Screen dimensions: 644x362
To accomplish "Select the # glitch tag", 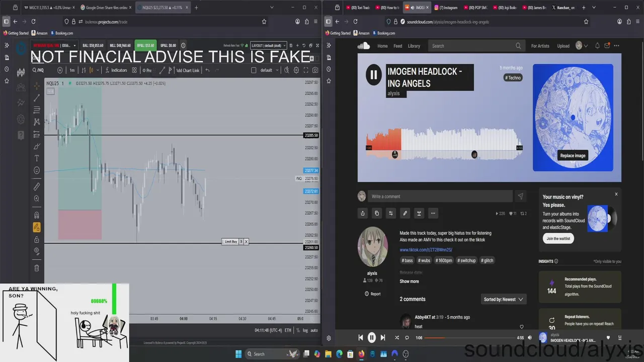I will [x=488, y=260].
